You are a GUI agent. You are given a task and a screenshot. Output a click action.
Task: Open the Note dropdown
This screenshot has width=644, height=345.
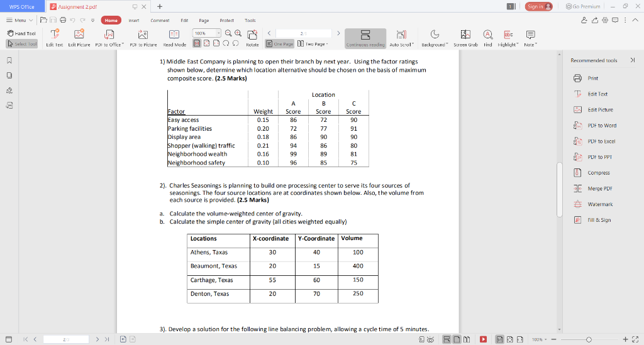click(x=530, y=38)
